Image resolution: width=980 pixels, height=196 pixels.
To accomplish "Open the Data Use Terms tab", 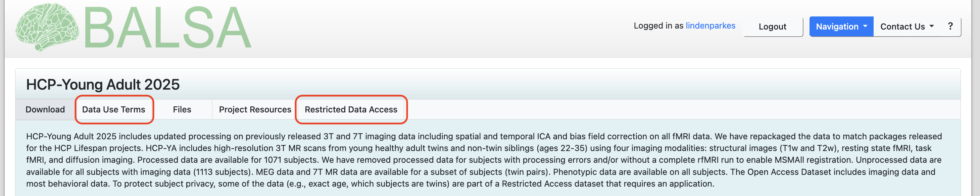I will [x=113, y=110].
